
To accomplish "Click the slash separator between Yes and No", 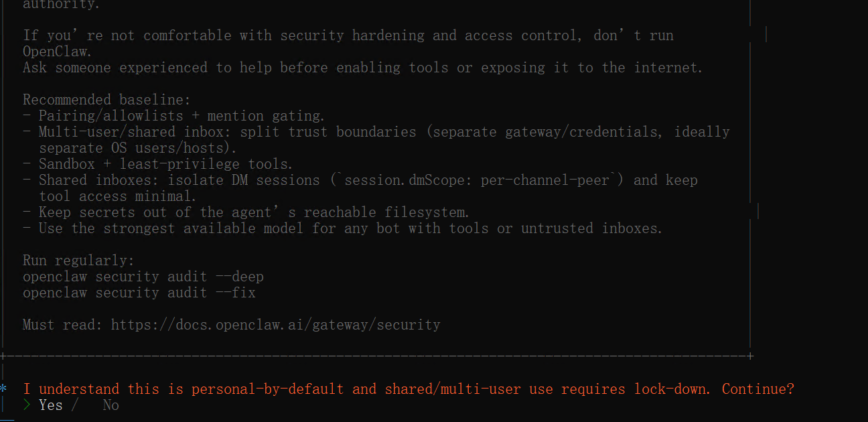I will 74,405.
